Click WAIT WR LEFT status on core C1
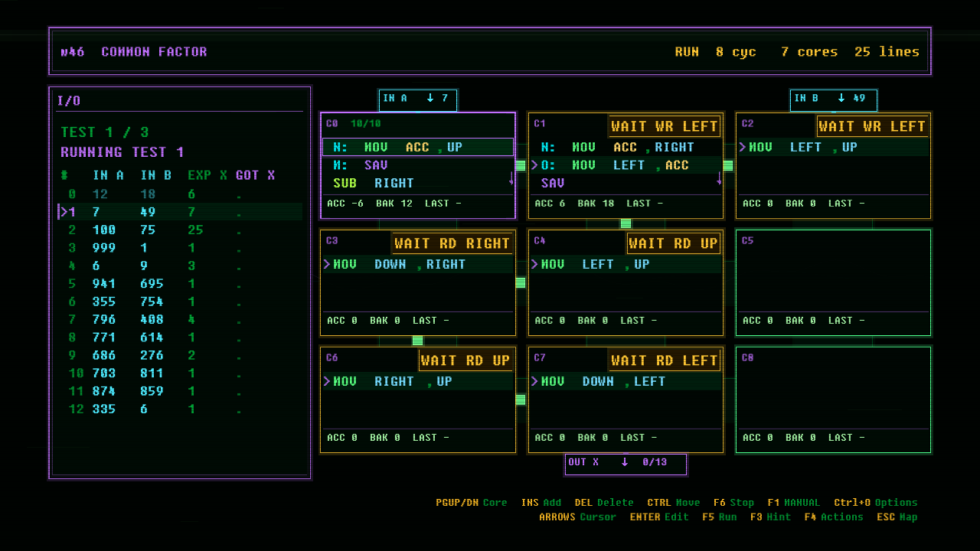Screen dimensions: 980x551 point(665,126)
